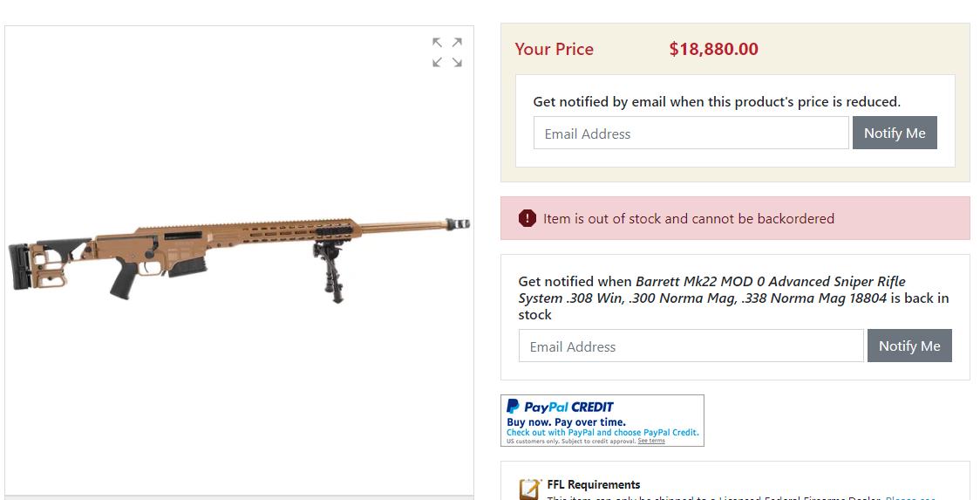This screenshot has height=500, width=980.
Task: Click the red out-of-stock warning icon
Action: click(x=527, y=218)
